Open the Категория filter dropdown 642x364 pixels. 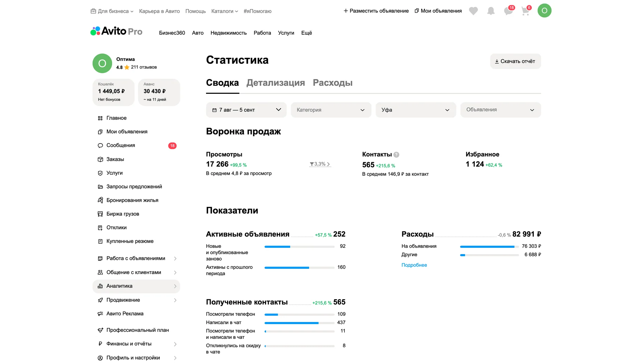(331, 110)
